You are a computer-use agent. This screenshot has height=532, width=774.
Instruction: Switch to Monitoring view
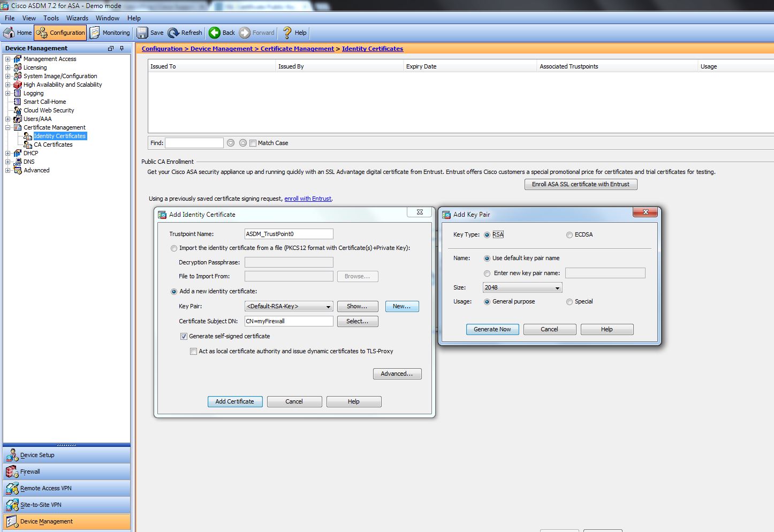pyautogui.click(x=110, y=33)
